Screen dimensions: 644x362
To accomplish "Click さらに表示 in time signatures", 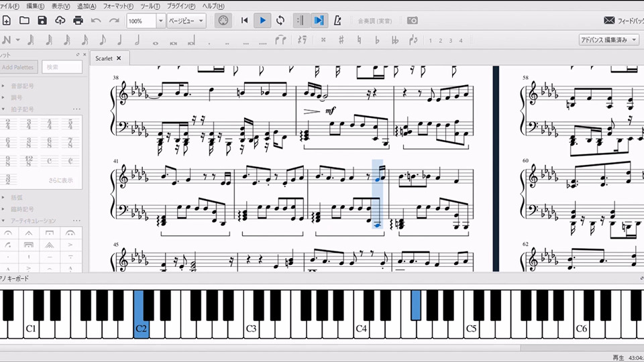I will pyautogui.click(x=60, y=180).
